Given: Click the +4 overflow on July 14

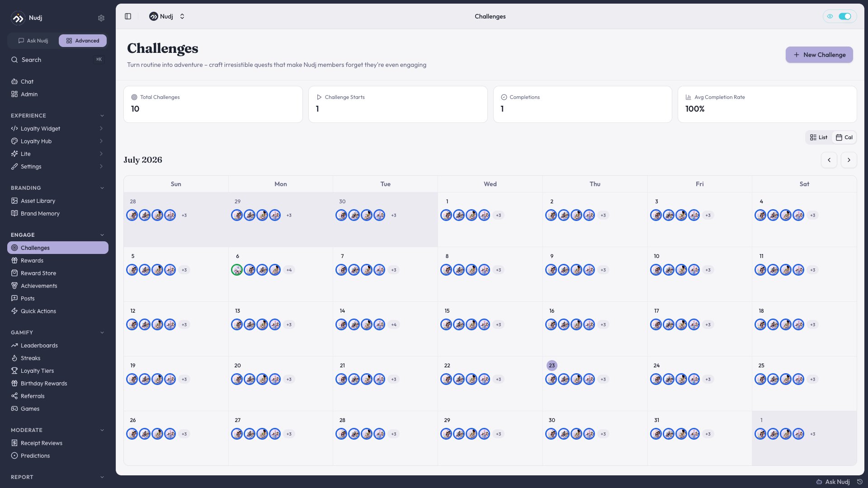Looking at the screenshot, I should 394,325.
